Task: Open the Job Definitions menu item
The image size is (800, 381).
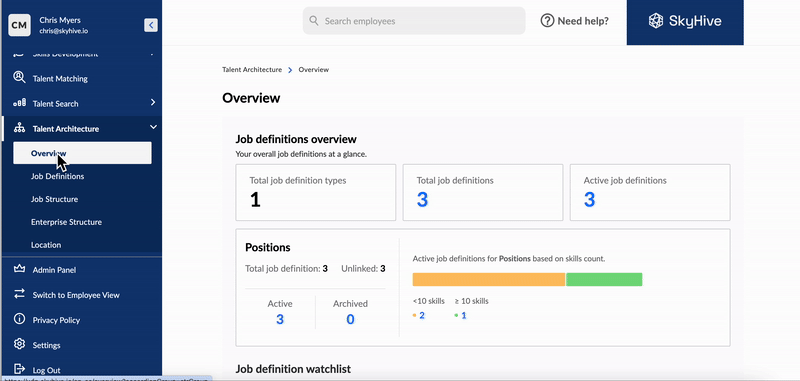Action: pos(58,176)
